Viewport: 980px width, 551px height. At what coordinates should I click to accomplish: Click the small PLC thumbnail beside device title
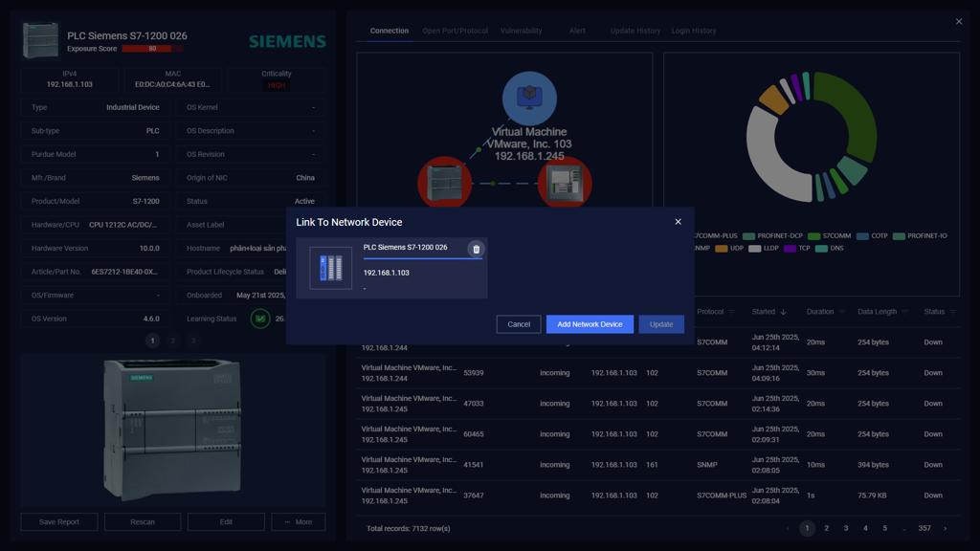coord(40,41)
